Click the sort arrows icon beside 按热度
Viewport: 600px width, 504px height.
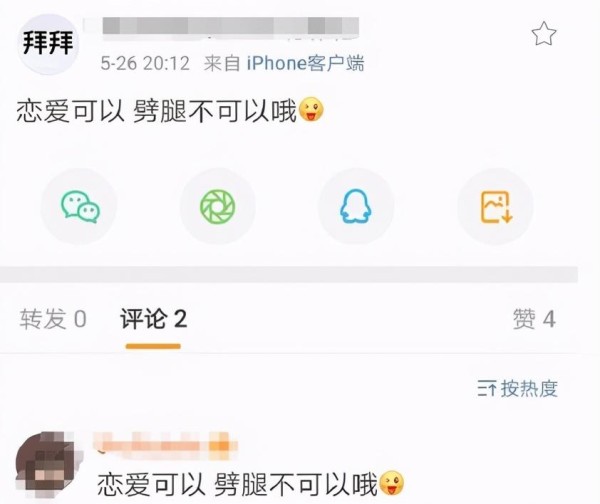tap(487, 389)
